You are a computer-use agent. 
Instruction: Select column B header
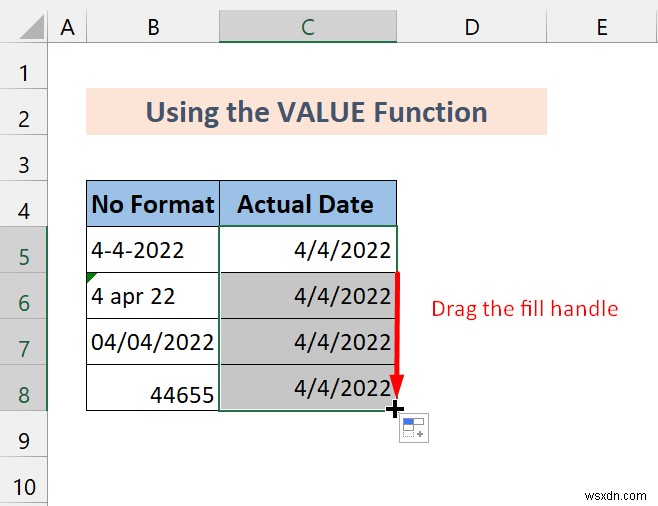click(x=153, y=27)
